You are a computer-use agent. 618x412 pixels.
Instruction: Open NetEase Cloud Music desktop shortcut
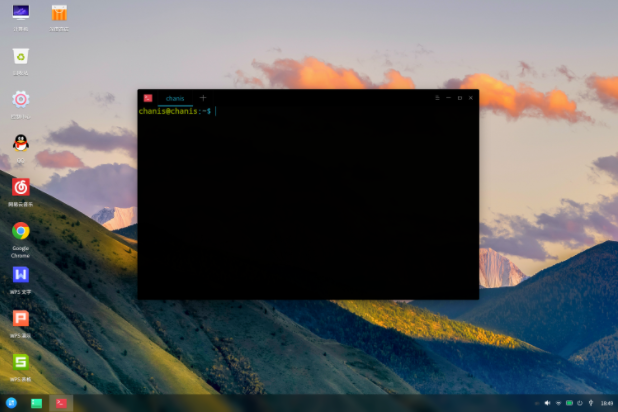coord(21,187)
